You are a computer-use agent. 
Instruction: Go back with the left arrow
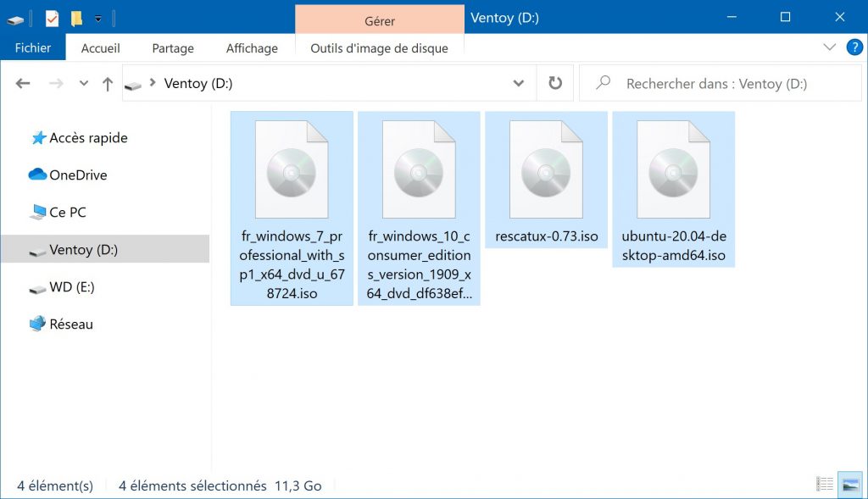23,84
